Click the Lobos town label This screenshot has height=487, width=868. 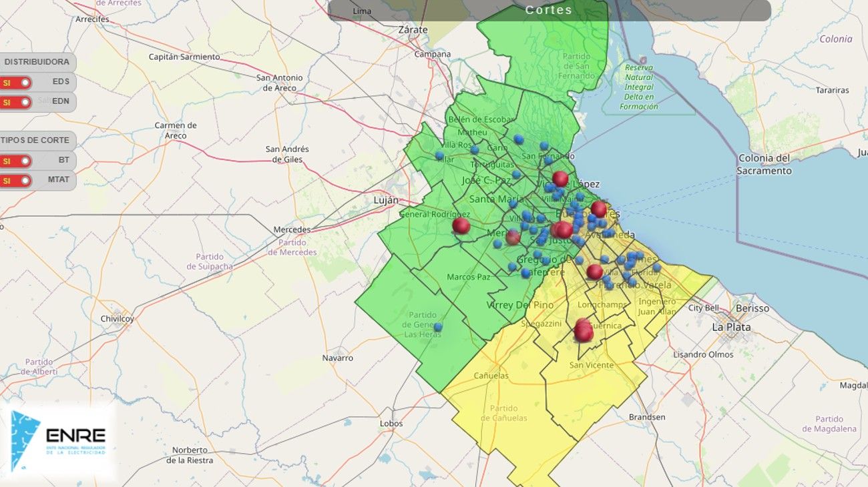pos(391,424)
